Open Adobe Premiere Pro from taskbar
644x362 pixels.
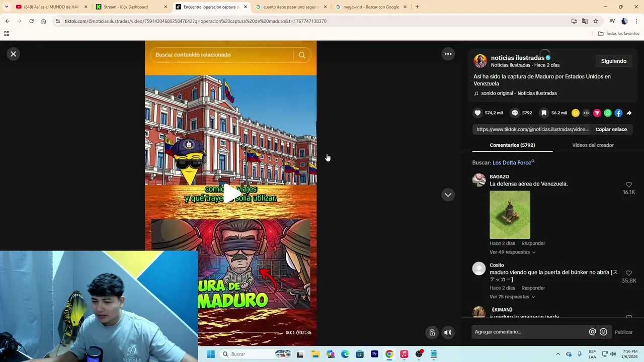click(374, 354)
